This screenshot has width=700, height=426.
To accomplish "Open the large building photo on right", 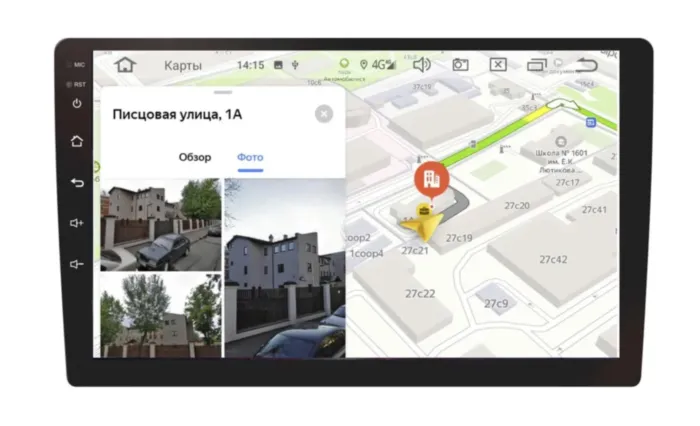I will click(x=285, y=268).
